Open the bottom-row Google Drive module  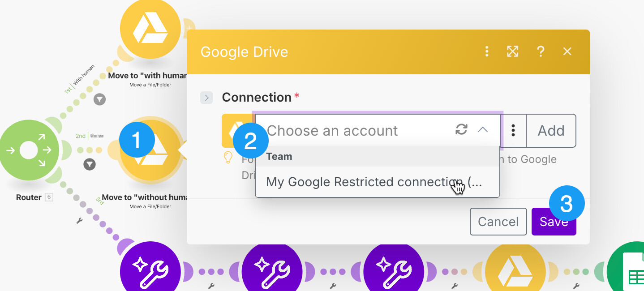coord(515,271)
